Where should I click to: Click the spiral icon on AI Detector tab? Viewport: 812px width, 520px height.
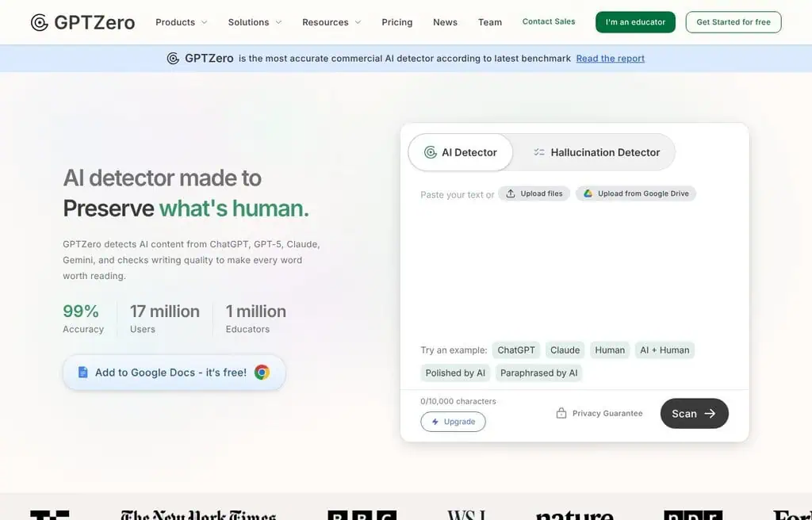pos(431,152)
